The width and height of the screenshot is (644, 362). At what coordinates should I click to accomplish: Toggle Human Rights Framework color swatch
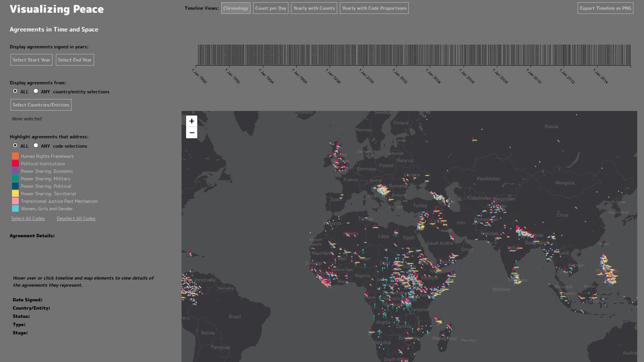[15, 156]
